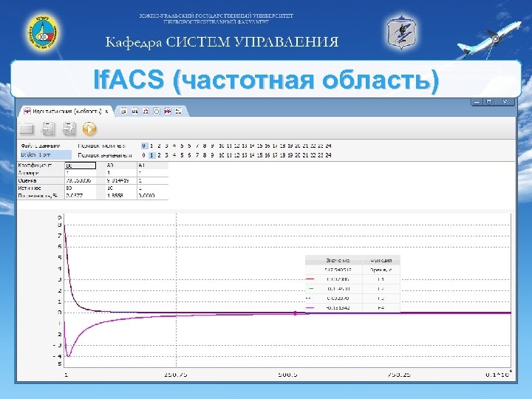Switch to the Идентификация (ч.область) tab
The height and width of the screenshot is (399, 532).
click(x=66, y=111)
